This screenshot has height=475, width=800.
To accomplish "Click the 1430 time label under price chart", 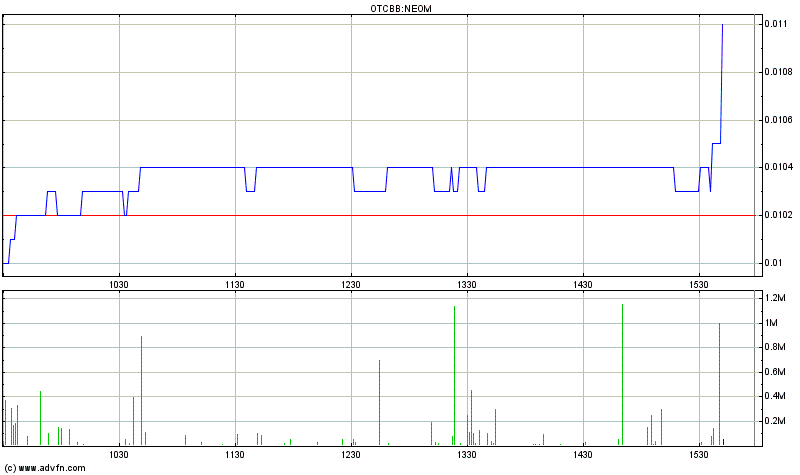I will 583,285.
